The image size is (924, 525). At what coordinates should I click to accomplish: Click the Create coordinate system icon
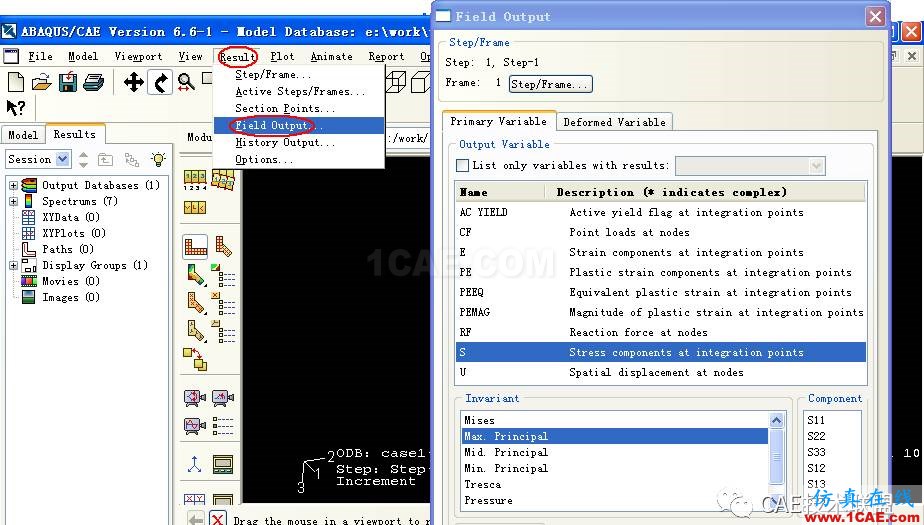tap(194, 464)
